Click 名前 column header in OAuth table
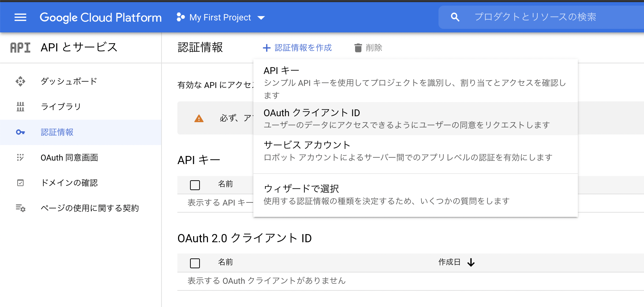 click(226, 262)
